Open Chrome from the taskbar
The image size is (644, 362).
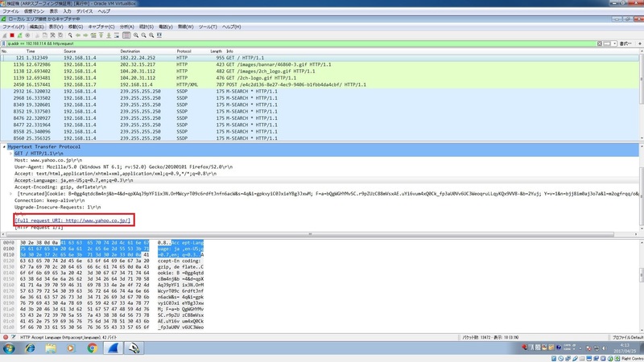(92, 348)
